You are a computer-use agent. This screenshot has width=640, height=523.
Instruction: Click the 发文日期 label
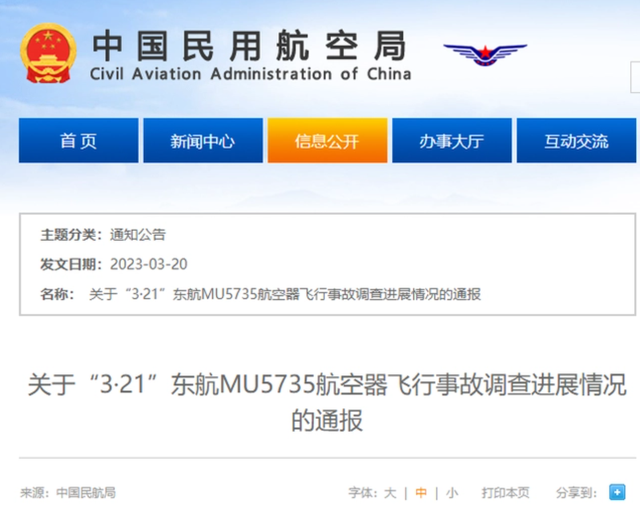[x=71, y=264]
